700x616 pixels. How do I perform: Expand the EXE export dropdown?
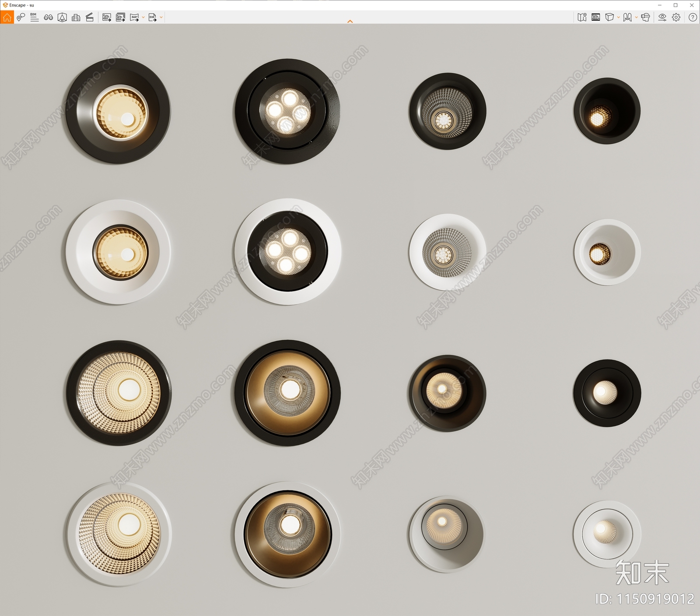tap(161, 18)
